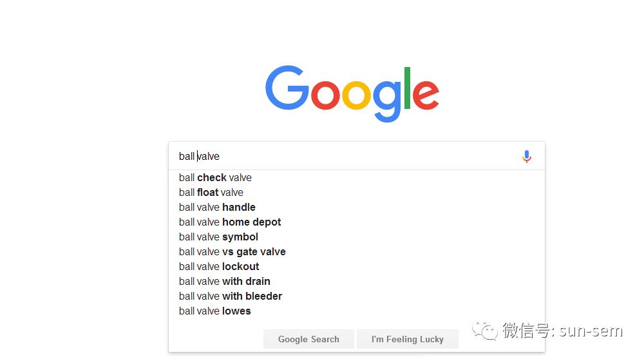The height and width of the screenshot is (359, 644).
Task: Click the green letter l in logo
Action: tap(406, 88)
